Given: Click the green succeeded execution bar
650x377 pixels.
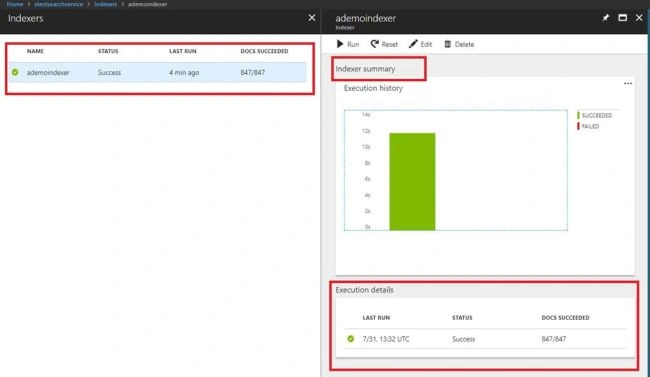Looking at the screenshot, I should click(412, 182).
